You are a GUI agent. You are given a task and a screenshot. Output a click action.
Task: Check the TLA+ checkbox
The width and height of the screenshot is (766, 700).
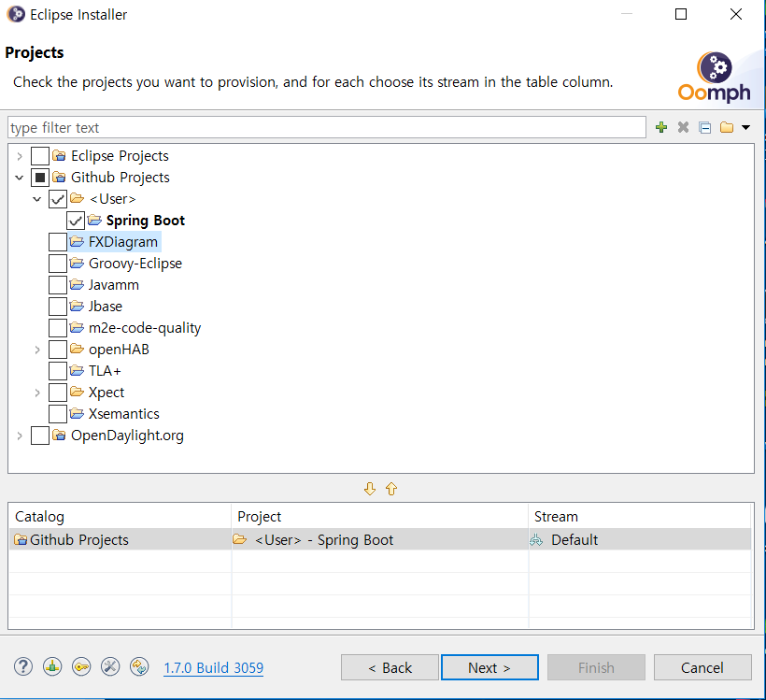[x=58, y=371]
